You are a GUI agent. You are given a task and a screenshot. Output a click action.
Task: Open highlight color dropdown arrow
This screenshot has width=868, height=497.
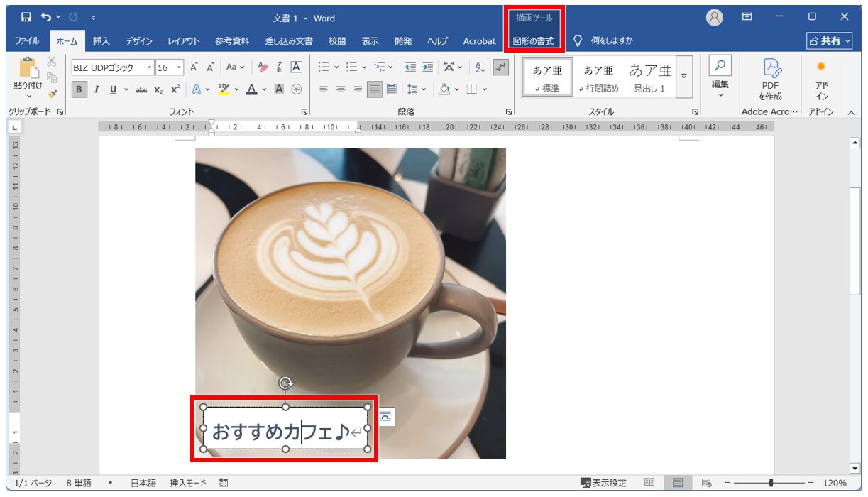tap(236, 89)
